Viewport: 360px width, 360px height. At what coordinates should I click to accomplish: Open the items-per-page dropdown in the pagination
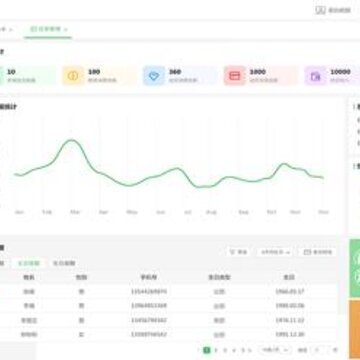275,350
